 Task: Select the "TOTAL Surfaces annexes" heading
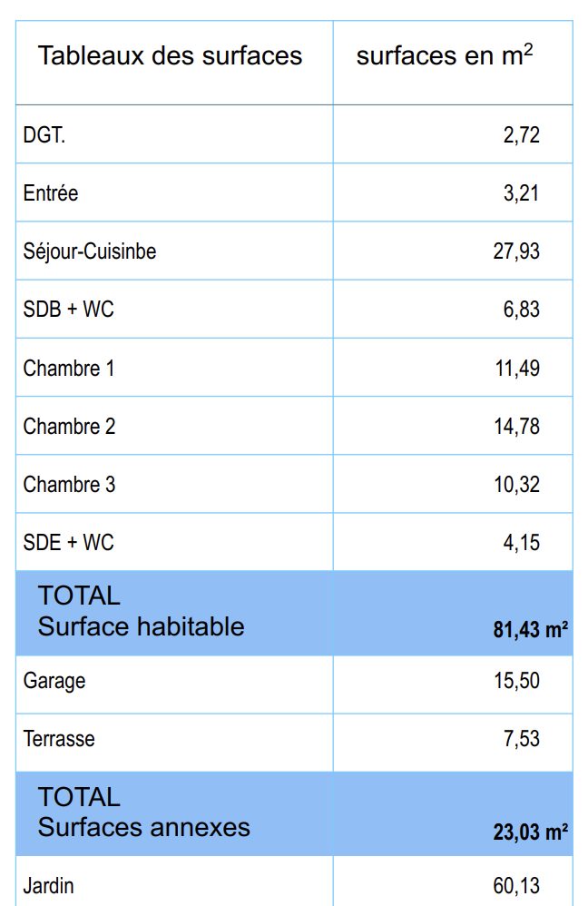(x=143, y=812)
